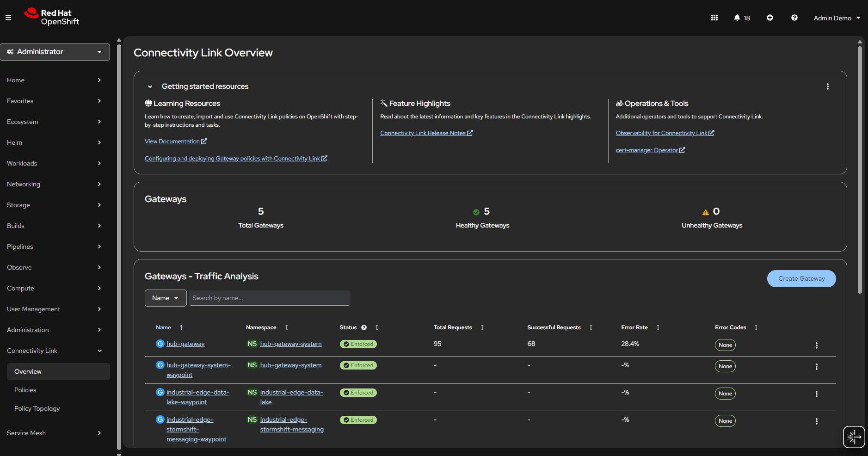Screen dimensions: 868x456
Task: Click the main content vertical scrollbar
Action: (860, 170)
